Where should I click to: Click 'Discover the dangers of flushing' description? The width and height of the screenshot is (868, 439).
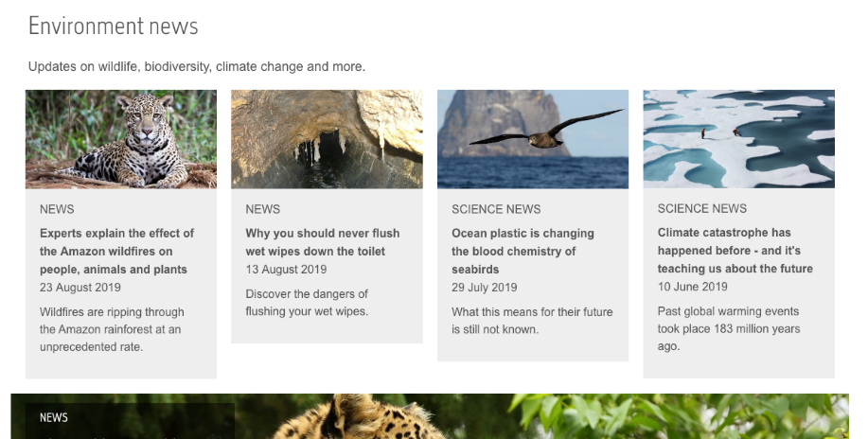point(307,303)
